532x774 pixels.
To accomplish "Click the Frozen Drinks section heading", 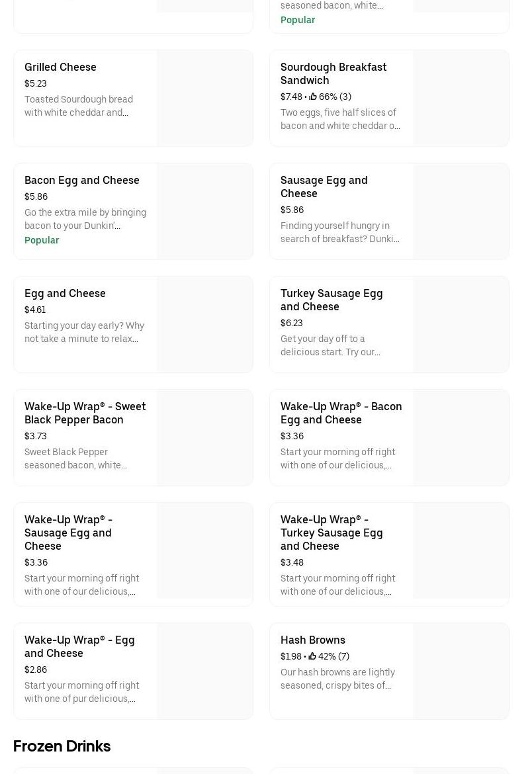I will pyautogui.click(x=62, y=746).
